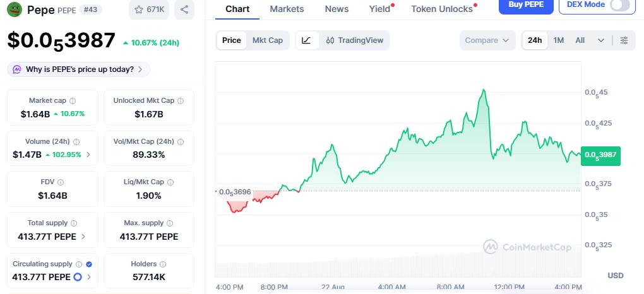Click the 671K watchlist count
Screen dimensions: 644x294
(155, 9)
